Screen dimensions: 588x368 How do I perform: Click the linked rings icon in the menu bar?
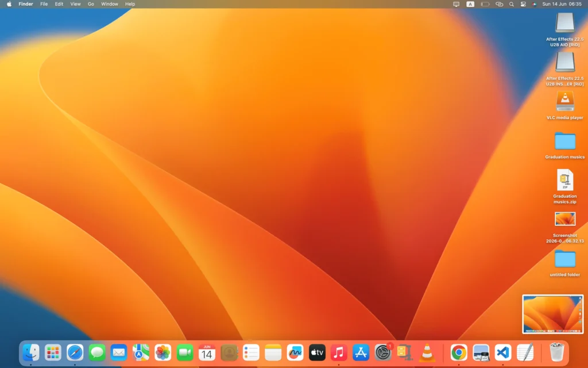tap(499, 4)
